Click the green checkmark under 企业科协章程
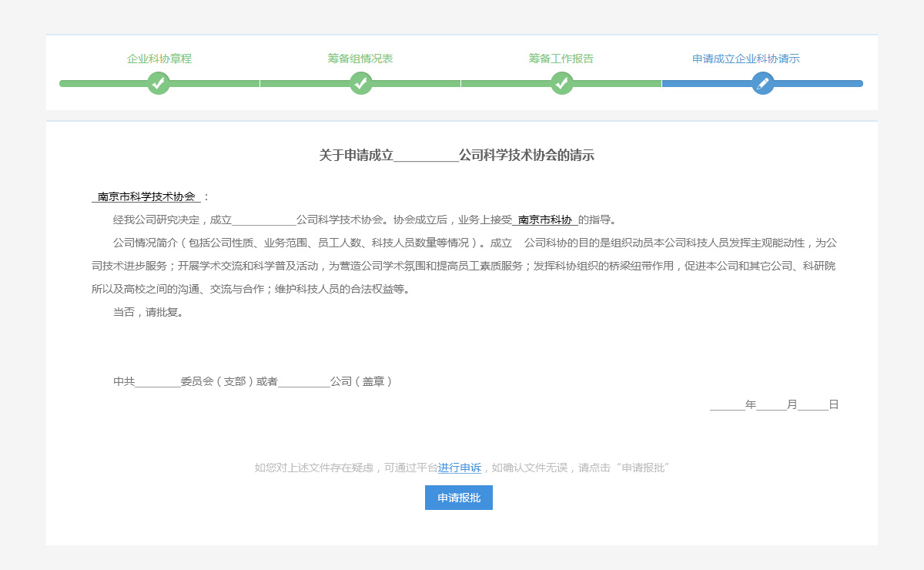Viewport: 924px width, 570px height. 159,83
